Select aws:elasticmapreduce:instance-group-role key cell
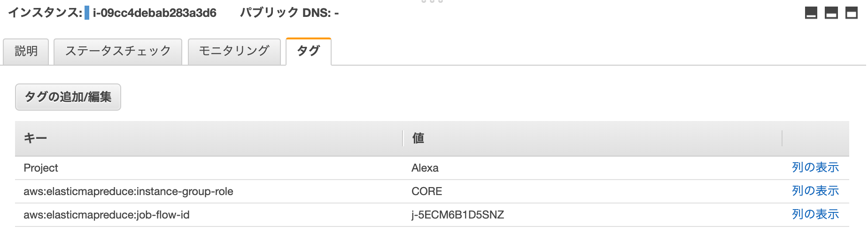The width and height of the screenshot is (868, 241). click(128, 191)
